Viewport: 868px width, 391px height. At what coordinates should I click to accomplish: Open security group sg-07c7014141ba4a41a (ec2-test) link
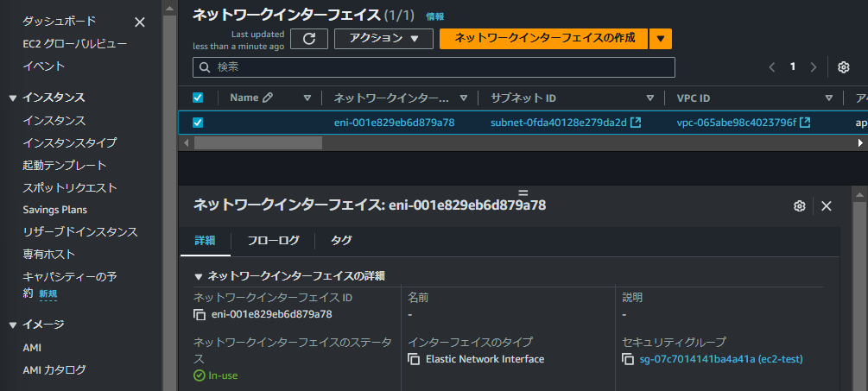pyautogui.click(x=721, y=359)
